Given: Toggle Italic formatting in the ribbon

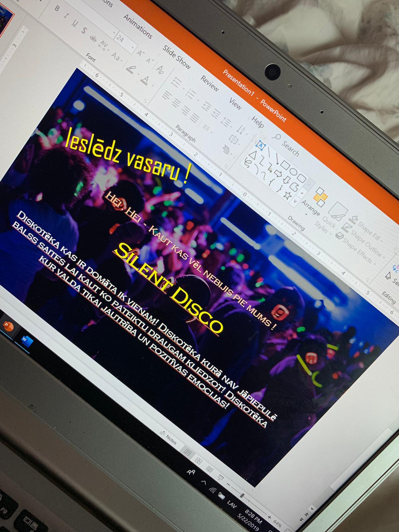Looking at the screenshot, I should pyautogui.click(x=66, y=16).
